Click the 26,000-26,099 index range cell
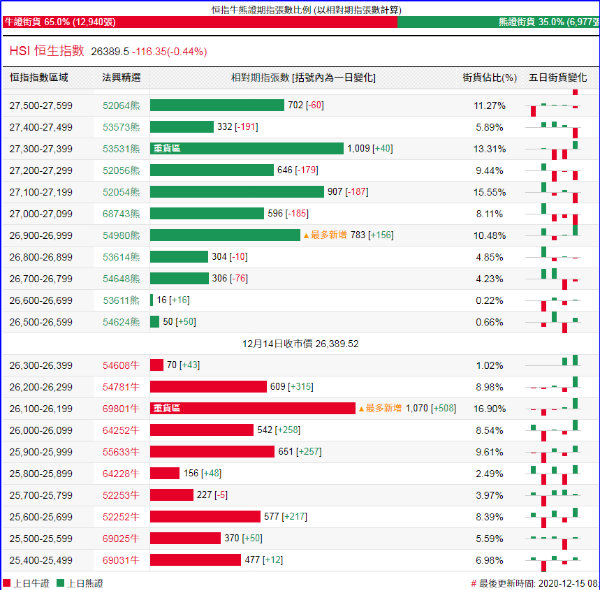This screenshot has height=590, width=600. pos(41,430)
